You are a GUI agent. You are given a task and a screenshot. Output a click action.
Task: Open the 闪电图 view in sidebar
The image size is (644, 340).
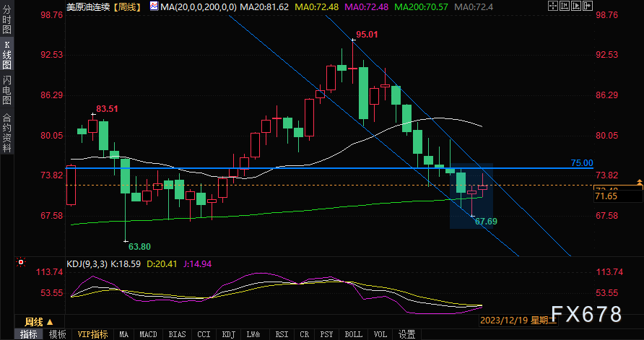click(x=7, y=90)
